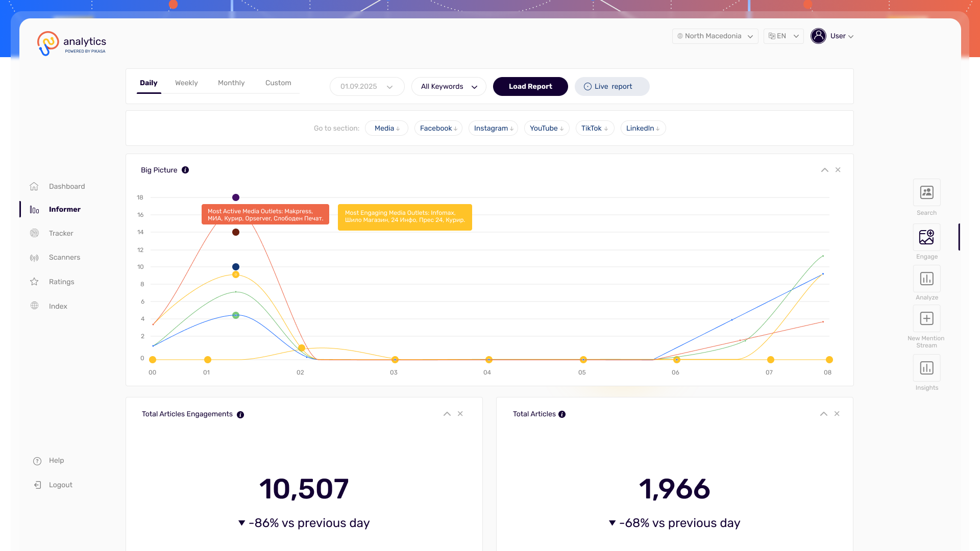Expand the All Keywords dropdown

point(448,86)
